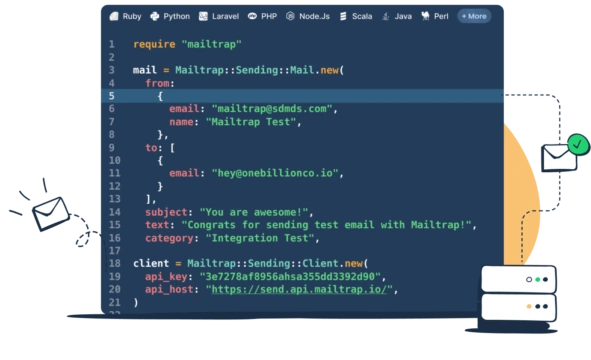Click the from: key on line 4
The image size is (591, 360).
(x=160, y=83)
